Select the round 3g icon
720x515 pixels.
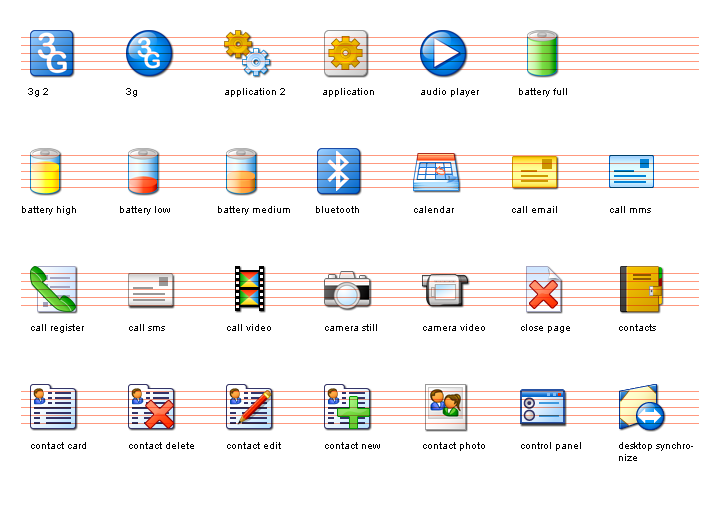[149, 54]
